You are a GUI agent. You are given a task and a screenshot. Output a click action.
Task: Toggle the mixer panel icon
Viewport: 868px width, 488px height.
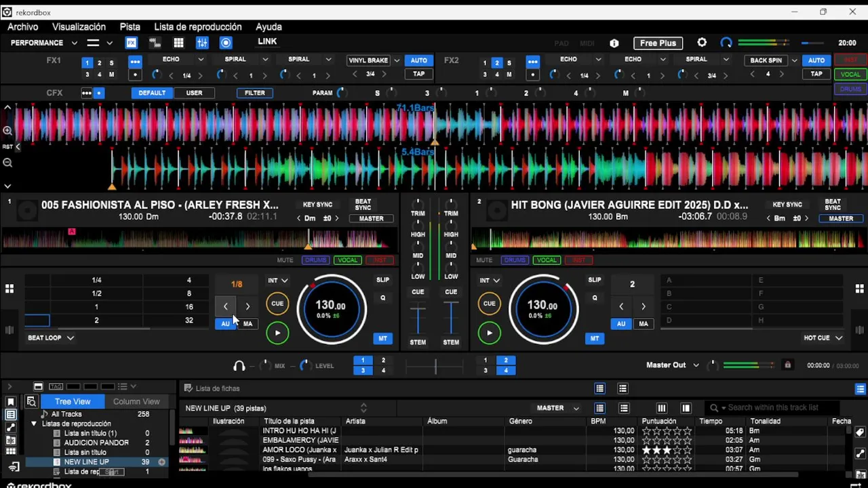[202, 43]
